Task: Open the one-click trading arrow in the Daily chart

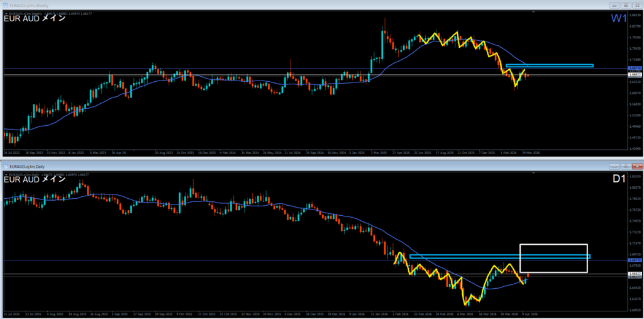Action: click(5, 175)
